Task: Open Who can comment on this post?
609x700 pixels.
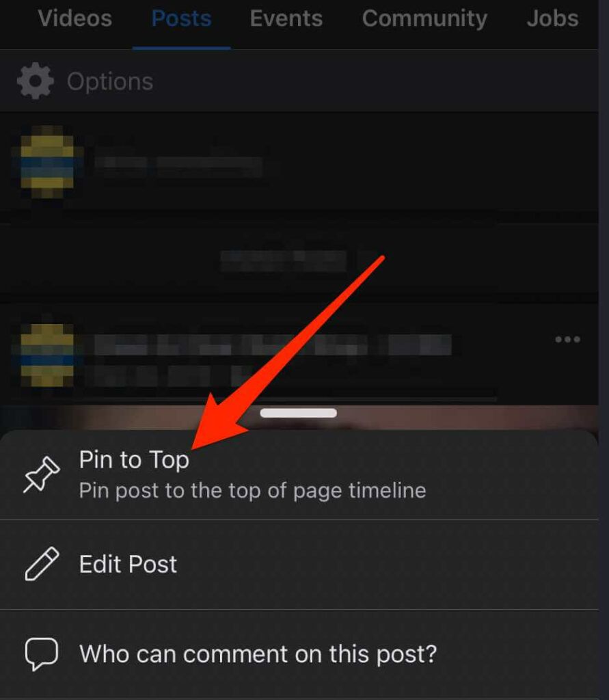Action: pos(299,654)
